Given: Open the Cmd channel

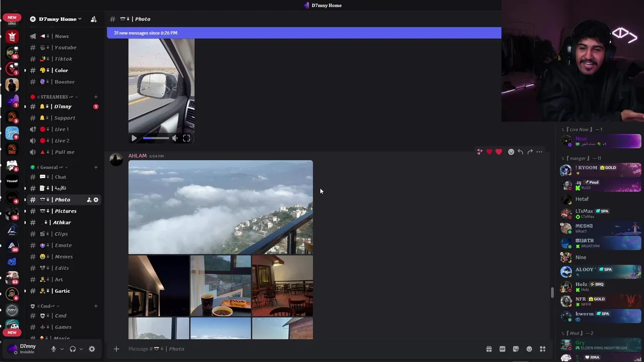Looking at the screenshot, I should coord(60,316).
